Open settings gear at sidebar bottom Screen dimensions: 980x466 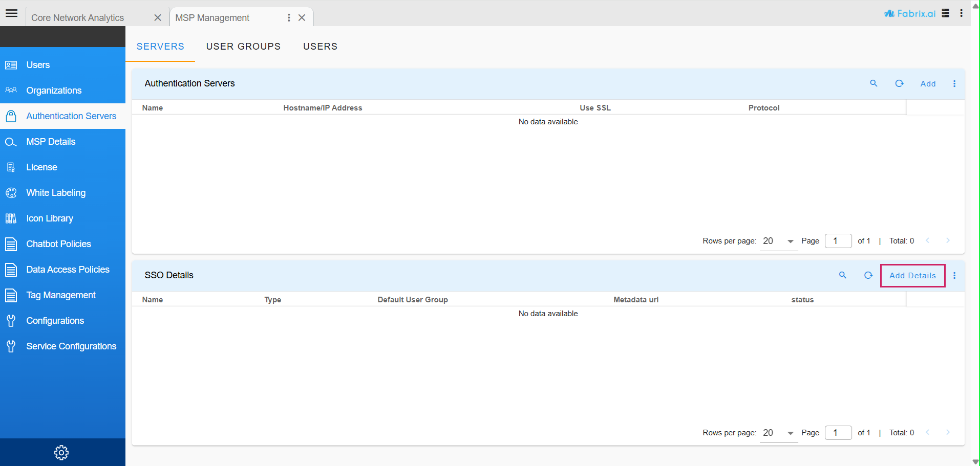click(61, 452)
